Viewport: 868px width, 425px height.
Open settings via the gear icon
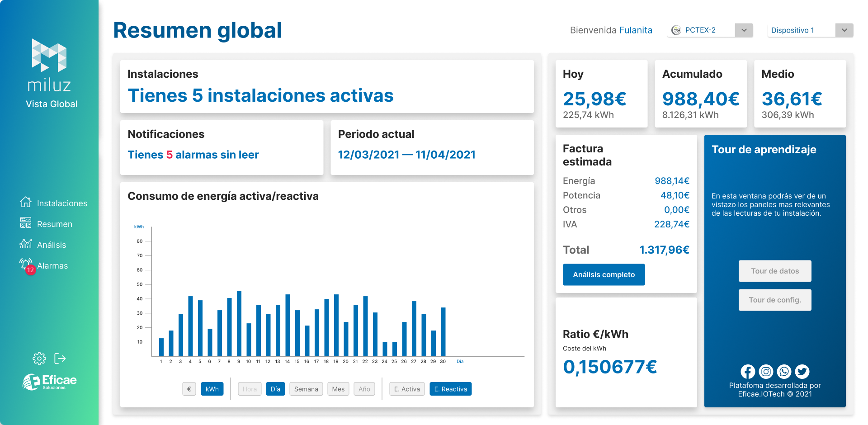click(x=39, y=359)
